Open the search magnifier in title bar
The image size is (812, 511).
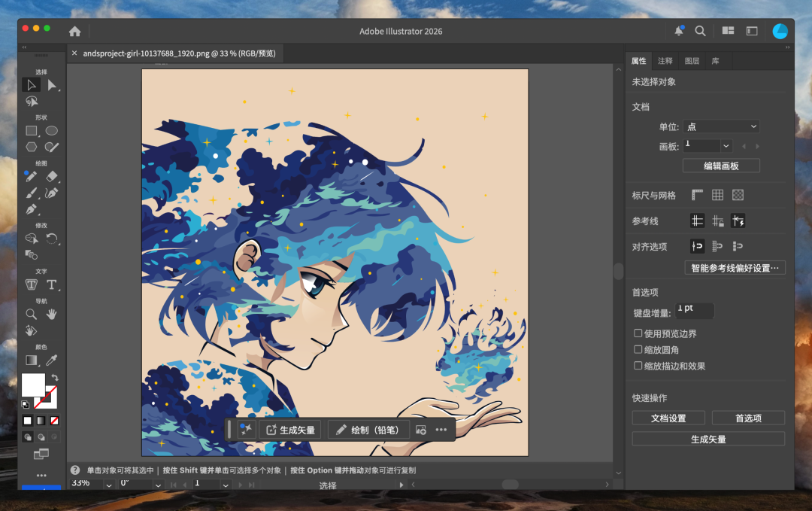click(700, 31)
